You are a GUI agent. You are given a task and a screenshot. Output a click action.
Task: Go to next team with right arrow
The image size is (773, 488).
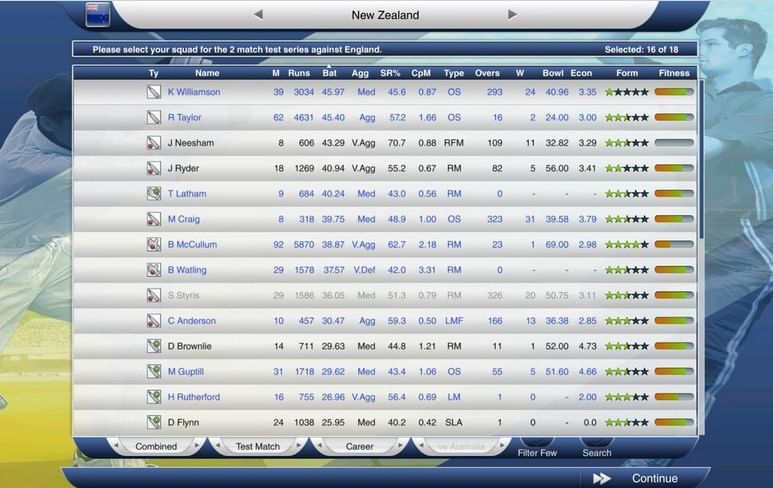click(513, 15)
